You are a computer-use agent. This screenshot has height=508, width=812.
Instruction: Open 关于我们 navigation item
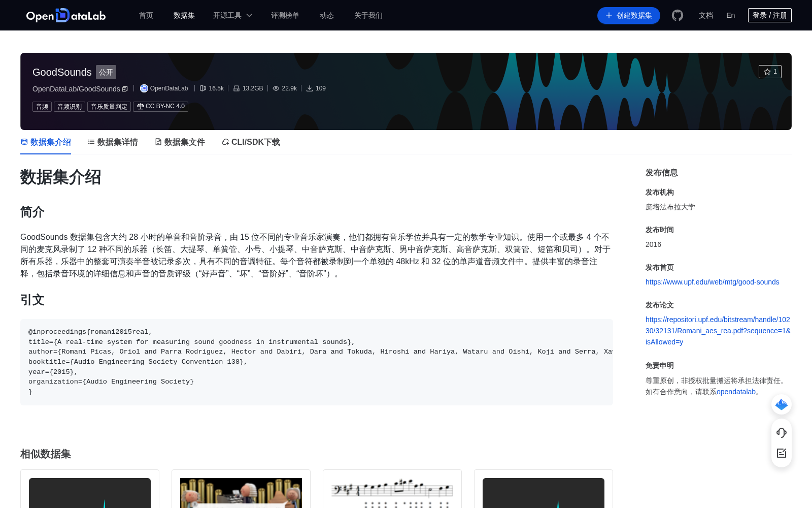click(x=368, y=15)
